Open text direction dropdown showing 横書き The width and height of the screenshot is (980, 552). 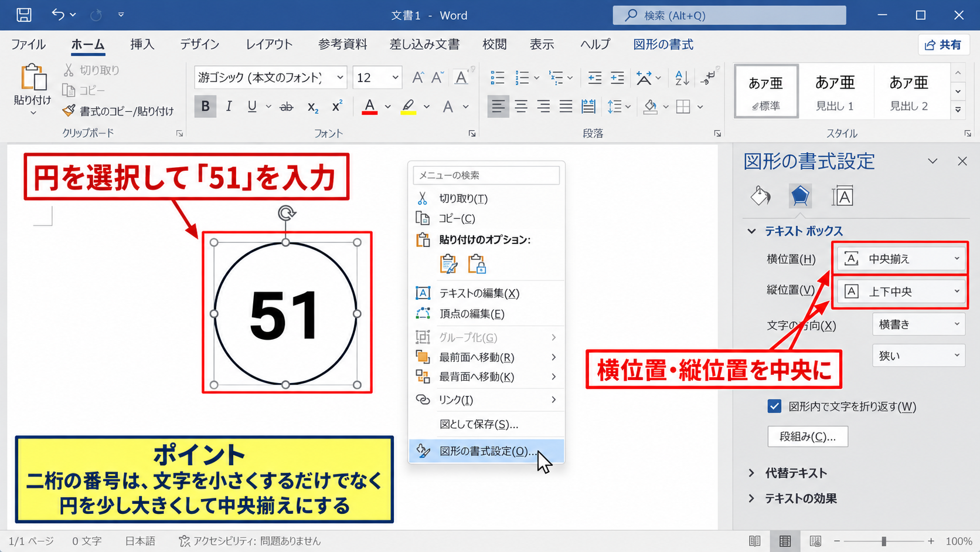918,324
